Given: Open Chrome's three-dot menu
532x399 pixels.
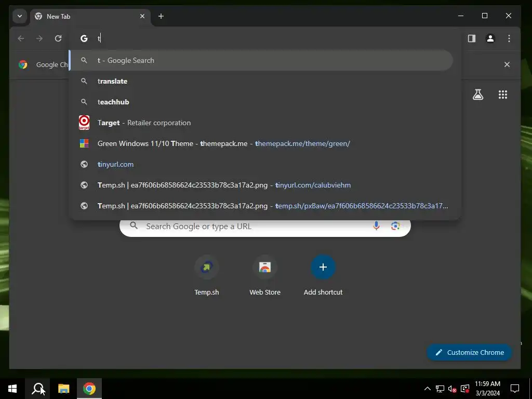Looking at the screenshot, I should click(x=509, y=38).
